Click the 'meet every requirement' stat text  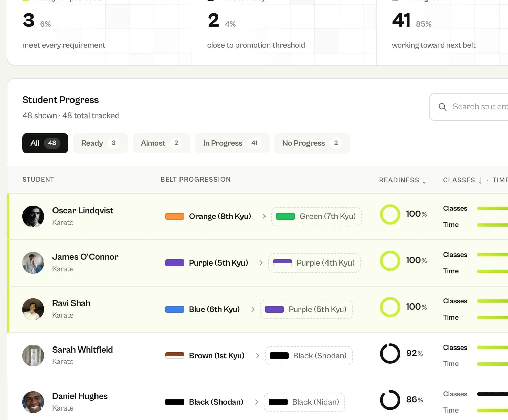(x=64, y=45)
